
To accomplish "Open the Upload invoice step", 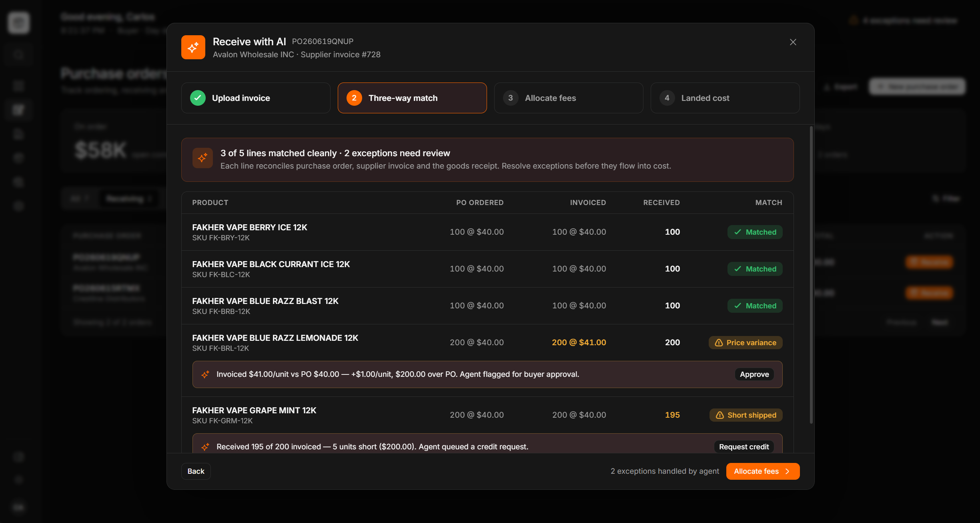I will coord(256,98).
